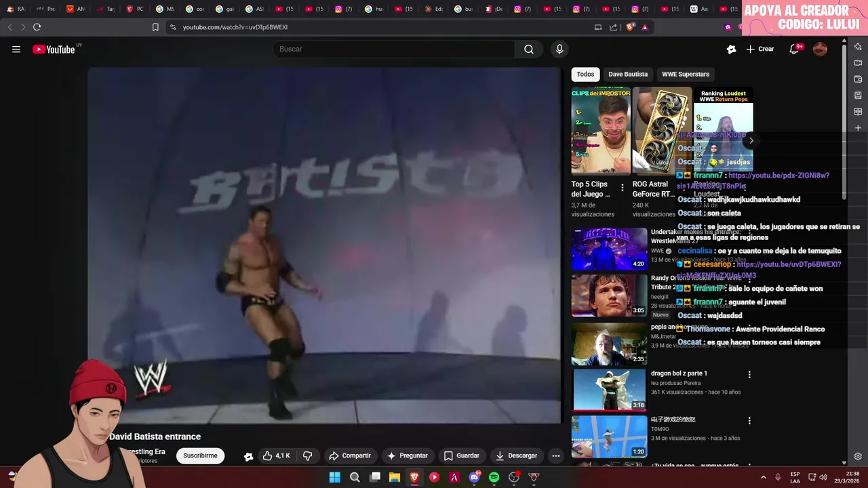868x488 pixels.
Task: Click Compartir share button
Action: [x=350, y=455]
